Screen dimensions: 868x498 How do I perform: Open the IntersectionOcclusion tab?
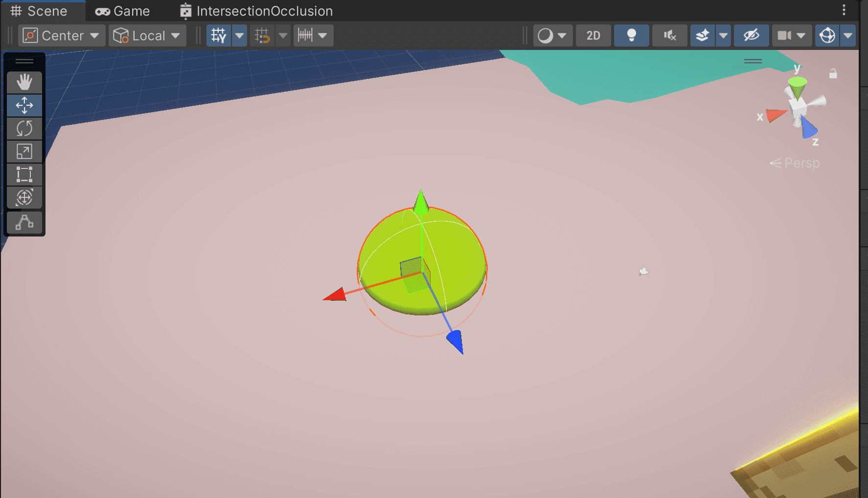(256, 11)
